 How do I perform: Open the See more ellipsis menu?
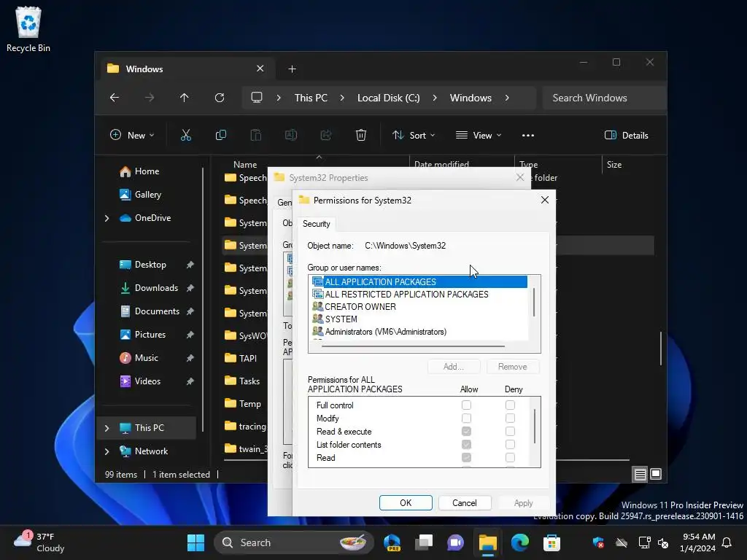point(528,135)
